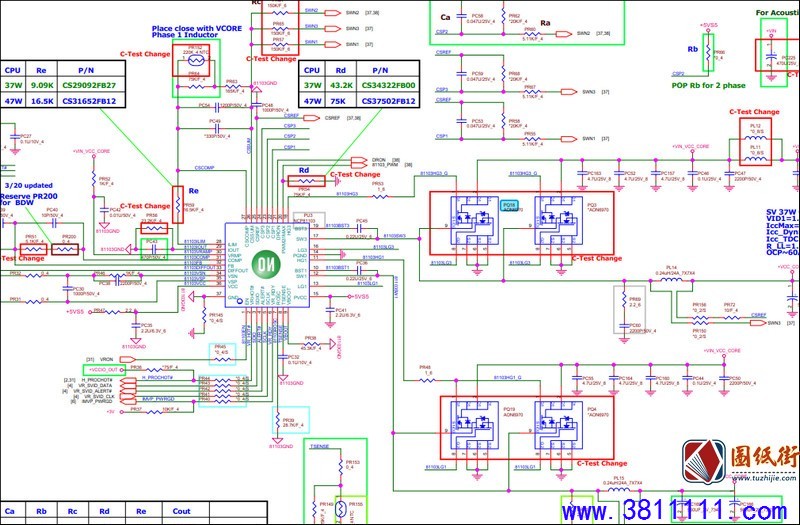
Task: Click the CSREF output port symbol
Action: pyautogui.click(x=311, y=118)
